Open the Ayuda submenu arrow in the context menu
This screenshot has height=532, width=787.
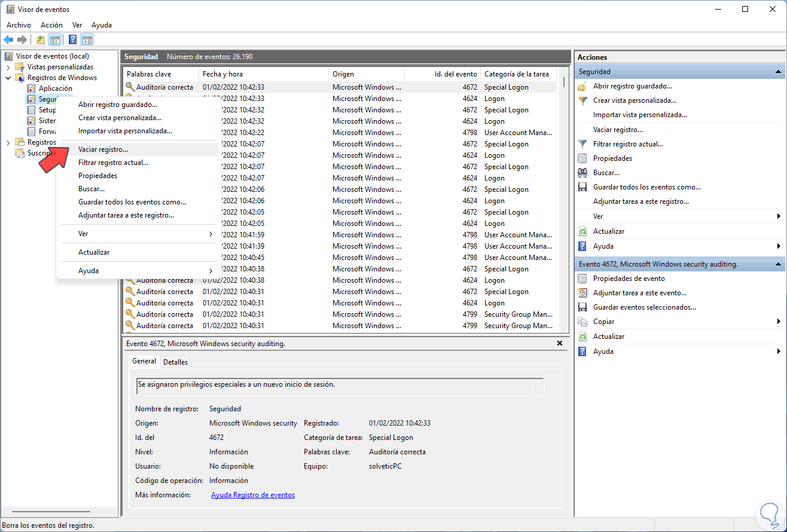[x=211, y=271]
